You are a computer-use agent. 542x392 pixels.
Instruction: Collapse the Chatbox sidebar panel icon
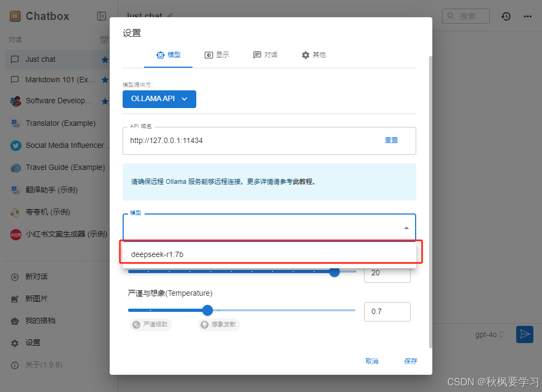pyautogui.click(x=101, y=16)
